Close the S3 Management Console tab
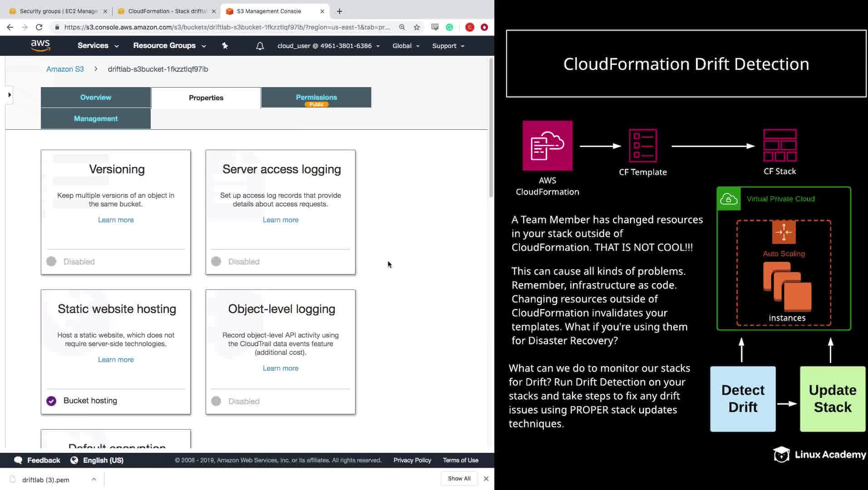This screenshot has height=490, width=868. 322,11
